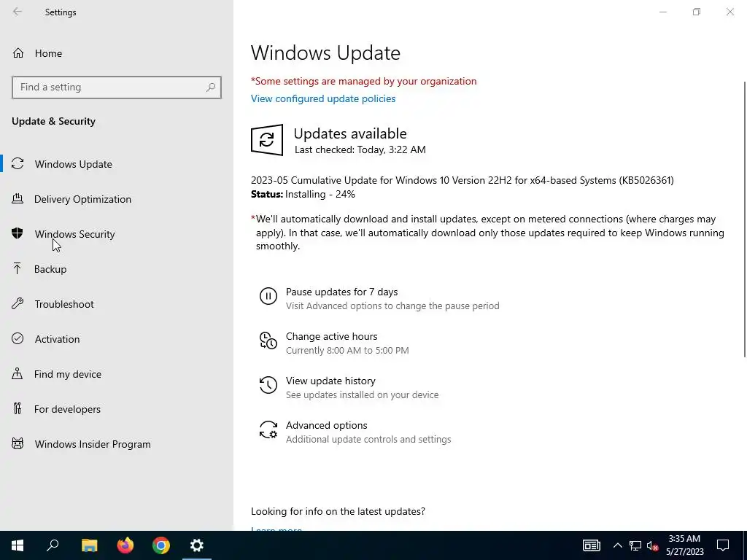Click the Update & Security heading
747x560 pixels.
pos(53,121)
